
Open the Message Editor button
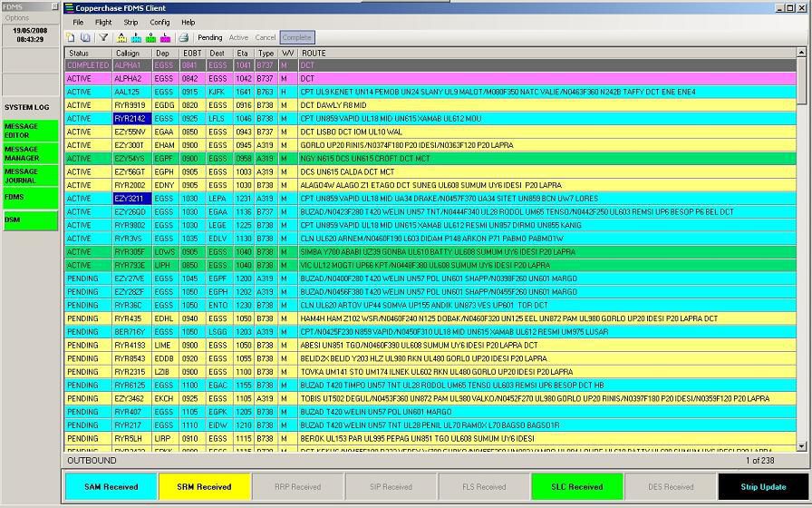29,131
